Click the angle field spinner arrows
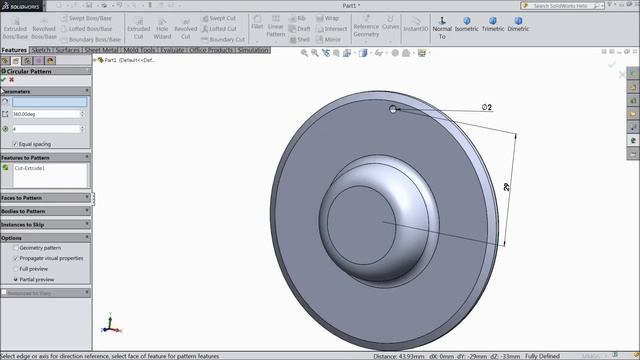This screenshot has width=640, height=360. [82, 114]
